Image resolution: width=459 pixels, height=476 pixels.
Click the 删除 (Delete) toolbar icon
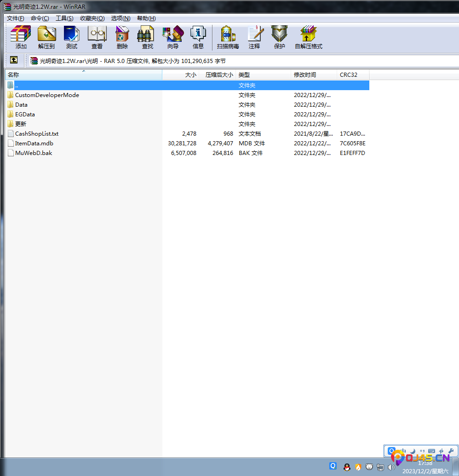[122, 37]
